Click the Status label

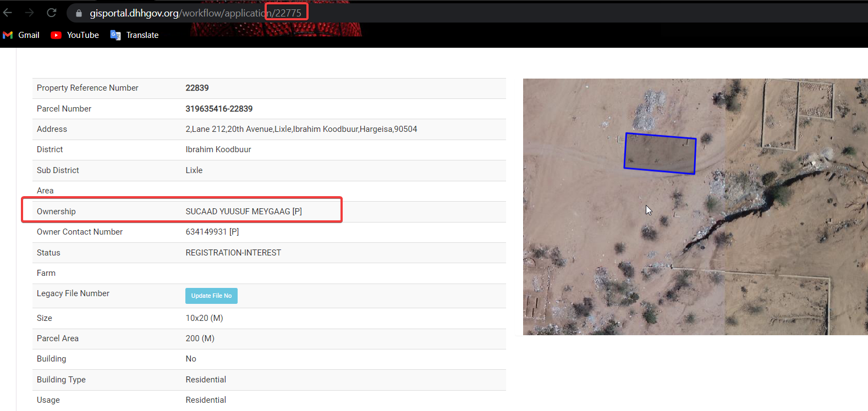tap(48, 253)
